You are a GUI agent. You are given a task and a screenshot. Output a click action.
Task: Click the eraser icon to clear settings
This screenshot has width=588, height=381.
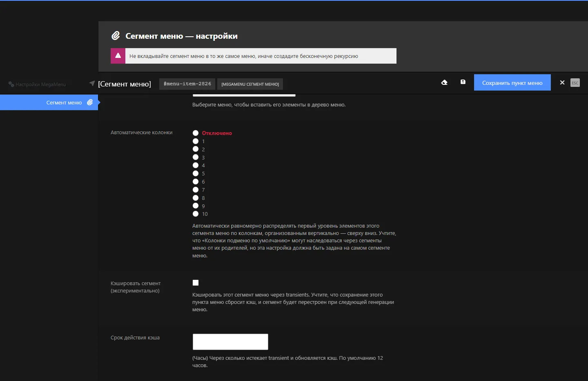(444, 82)
